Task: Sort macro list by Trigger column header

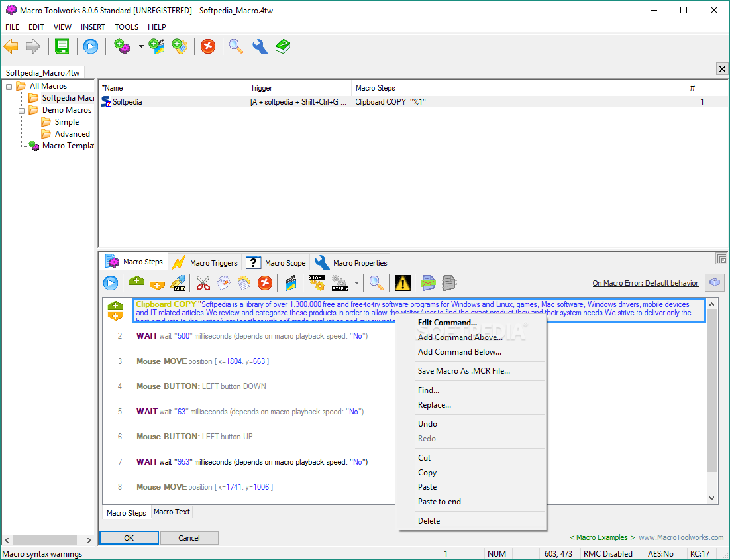Action: pyautogui.click(x=298, y=88)
